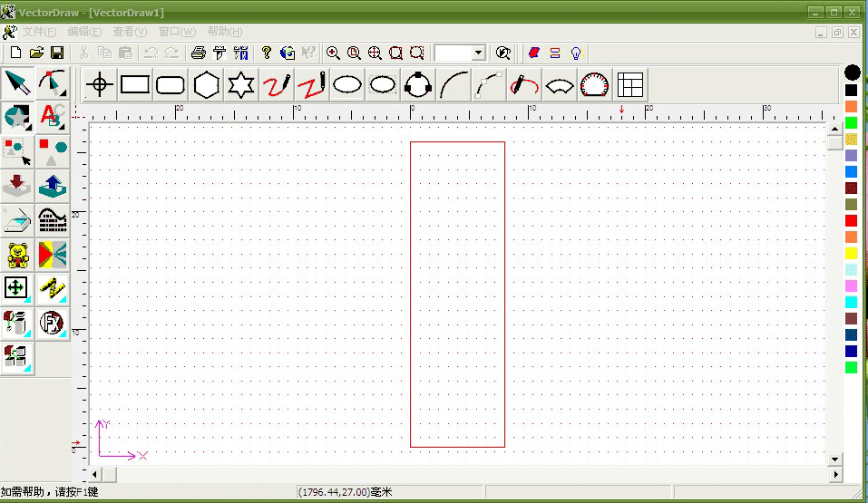Click the horizontal scrollbar left arrow
The height and width of the screenshot is (503, 868).
click(x=94, y=474)
